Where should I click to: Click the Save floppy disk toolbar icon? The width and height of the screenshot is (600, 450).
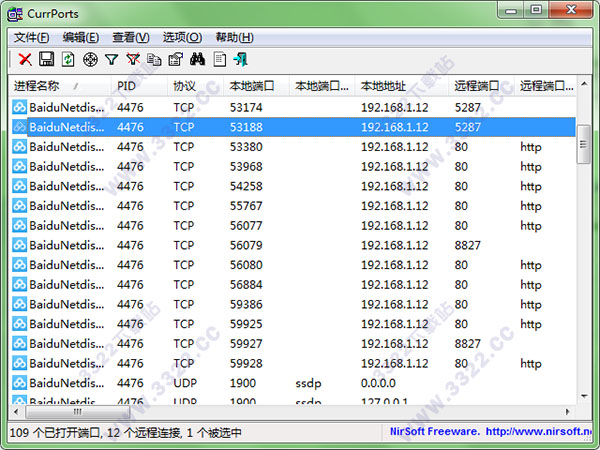coord(46,59)
